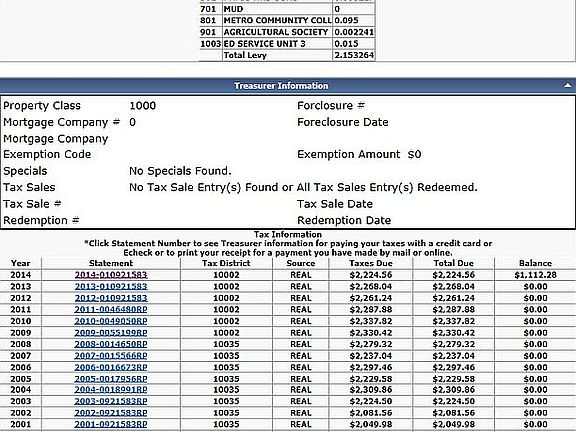Image resolution: width=576 pixels, height=432 pixels.
Task: Open statement 2014-010921583
Action: [x=111, y=275]
